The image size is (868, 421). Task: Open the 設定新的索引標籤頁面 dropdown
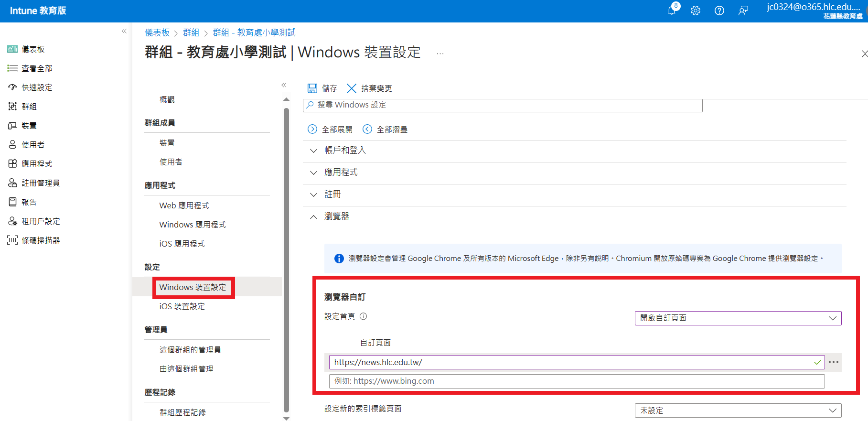click(738, 410)
